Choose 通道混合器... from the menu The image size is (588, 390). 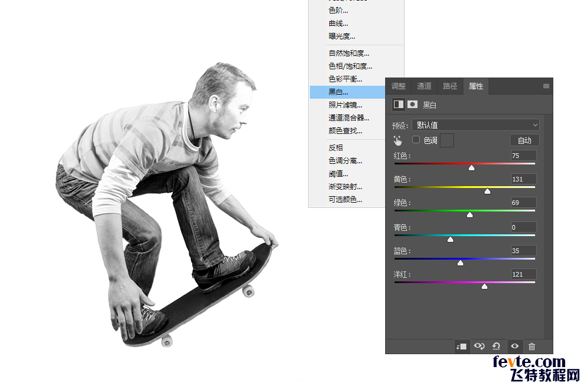348,117
